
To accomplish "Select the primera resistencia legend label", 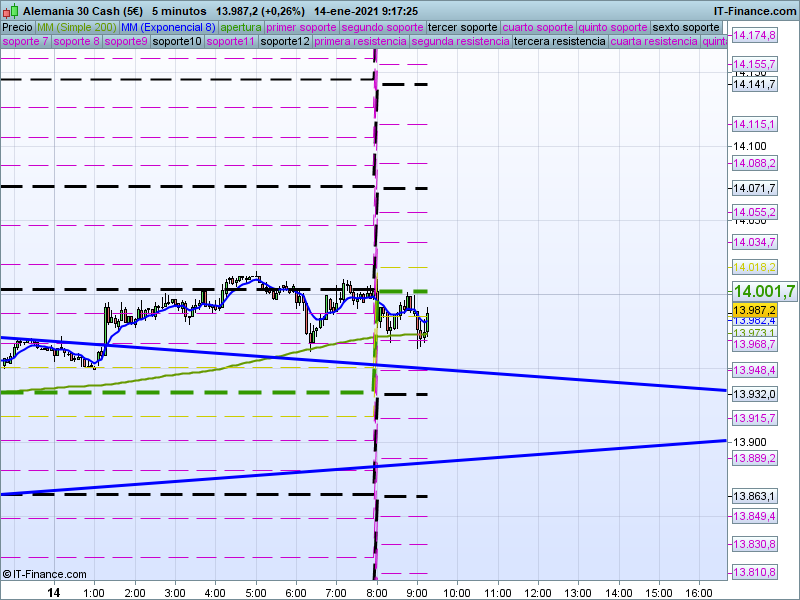I will 360,42.
